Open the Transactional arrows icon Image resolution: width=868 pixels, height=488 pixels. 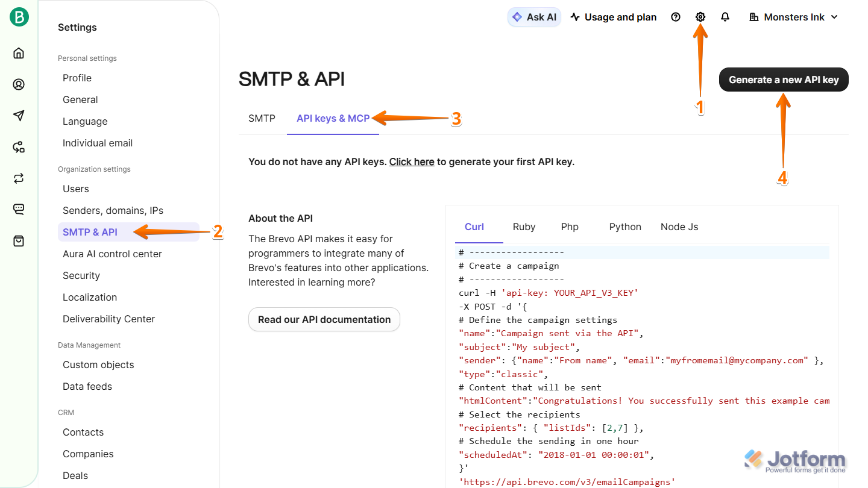click(19, 178)
